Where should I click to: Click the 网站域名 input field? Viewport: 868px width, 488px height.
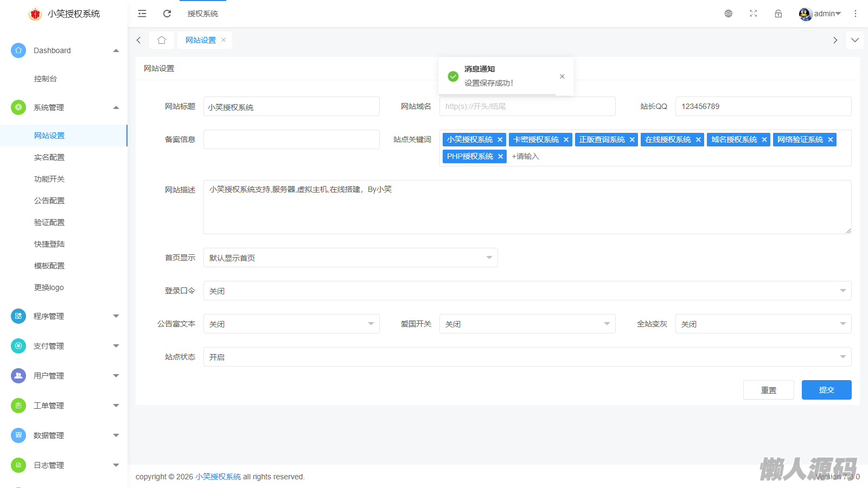[527, 106]
